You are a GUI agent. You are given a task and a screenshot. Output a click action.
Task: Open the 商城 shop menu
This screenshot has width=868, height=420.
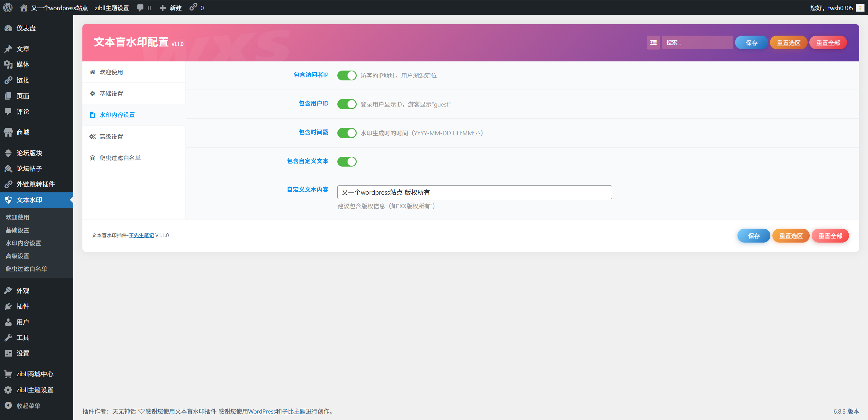[23, 132]
